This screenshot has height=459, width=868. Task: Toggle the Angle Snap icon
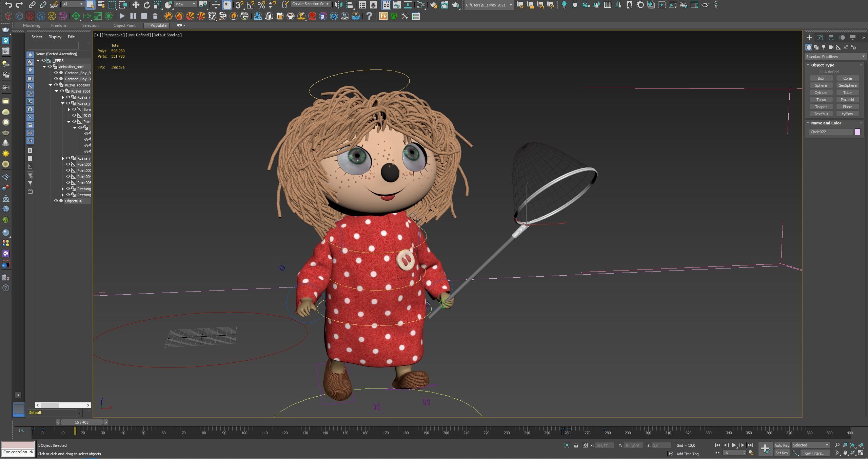250,5
